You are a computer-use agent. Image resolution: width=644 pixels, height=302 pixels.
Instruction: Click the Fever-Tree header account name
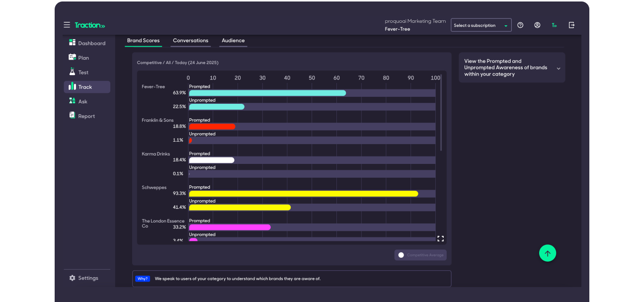point(398,29)
